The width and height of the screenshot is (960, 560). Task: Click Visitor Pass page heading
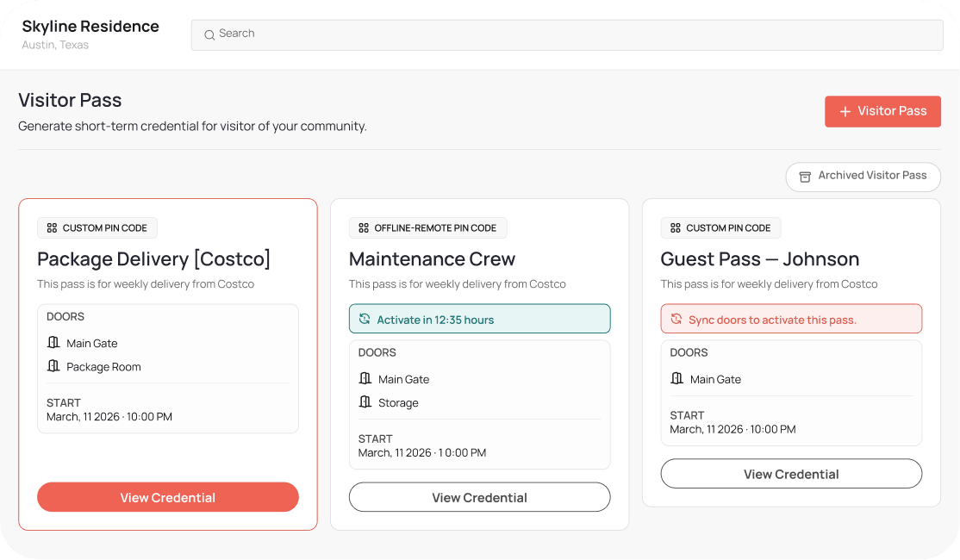pos(70,100)
